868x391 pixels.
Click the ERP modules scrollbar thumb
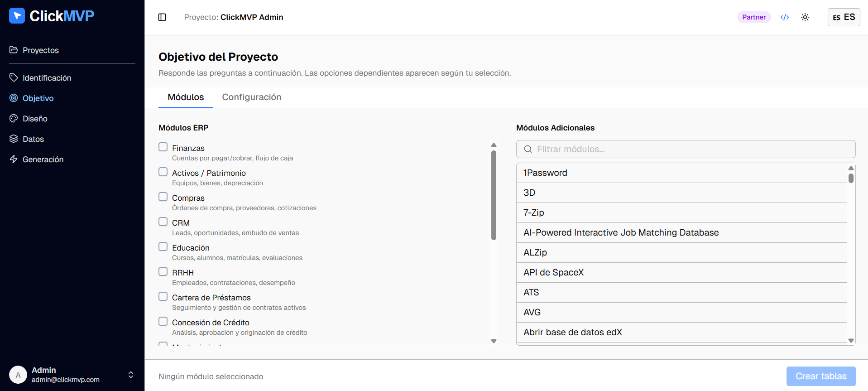[x=494, y=195]
